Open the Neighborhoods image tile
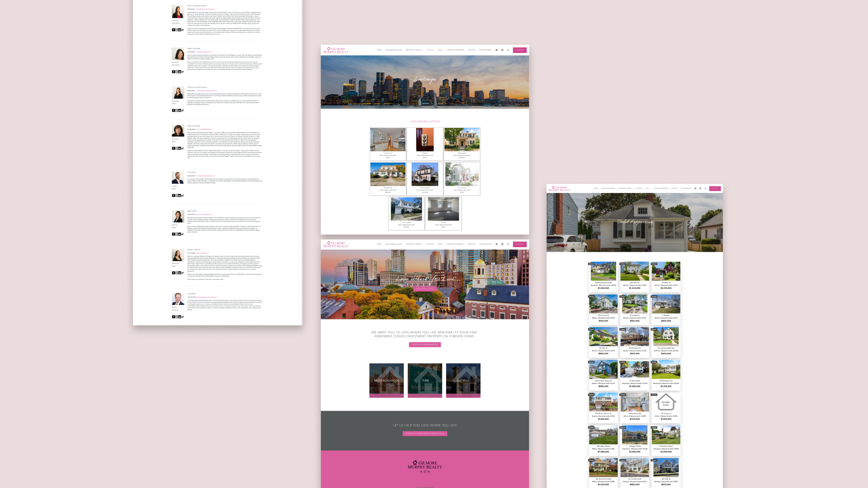 tap(387, 380)
